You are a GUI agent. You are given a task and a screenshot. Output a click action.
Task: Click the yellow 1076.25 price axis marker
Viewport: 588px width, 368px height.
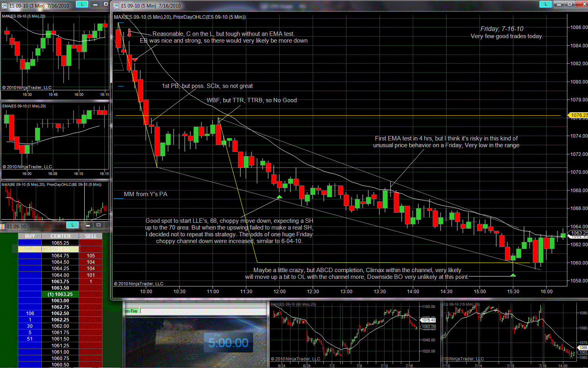pos(579,115)
